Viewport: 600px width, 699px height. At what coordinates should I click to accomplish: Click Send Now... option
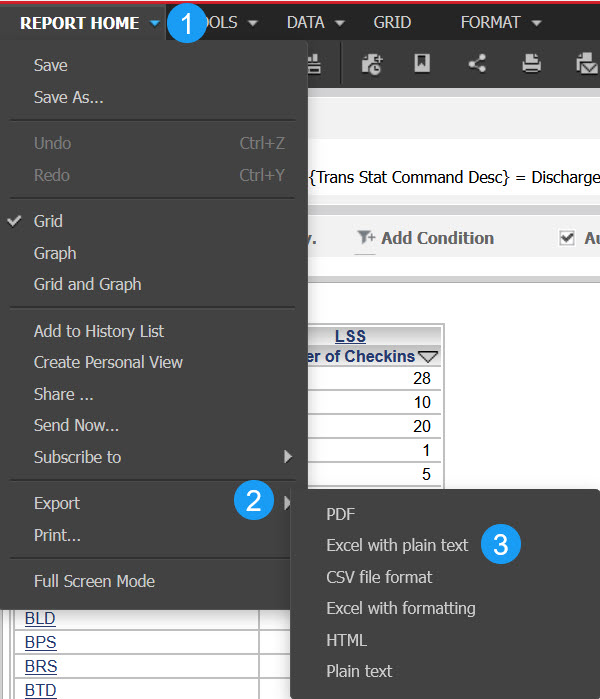[x=76, y=425]
